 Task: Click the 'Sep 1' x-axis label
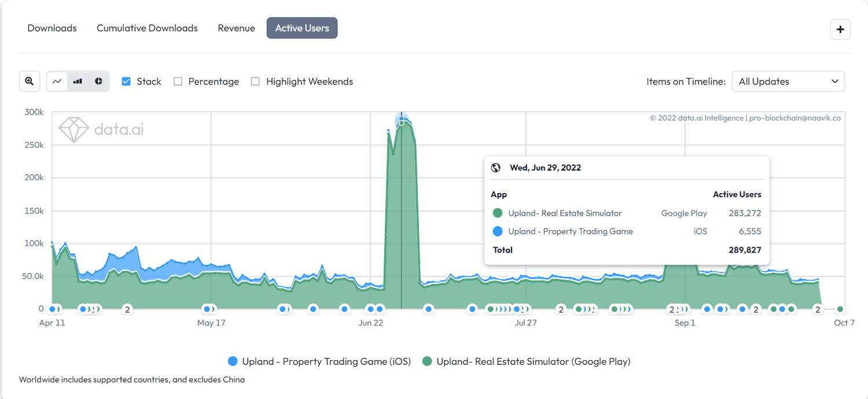click(685, 323)
